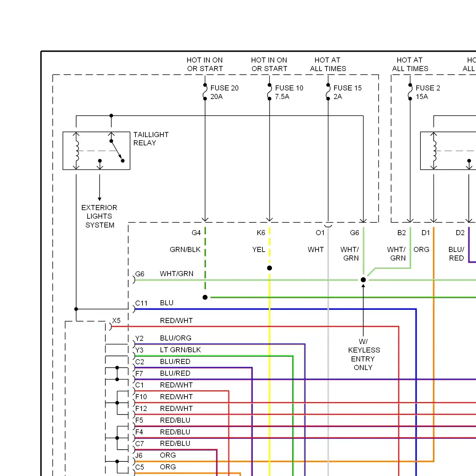The height and width of the screenshot is (476, 476).
Task: Click the splice dot above W/ KEYLESS ENTRY
Action: pyautogui.click(x=363, y=280)
